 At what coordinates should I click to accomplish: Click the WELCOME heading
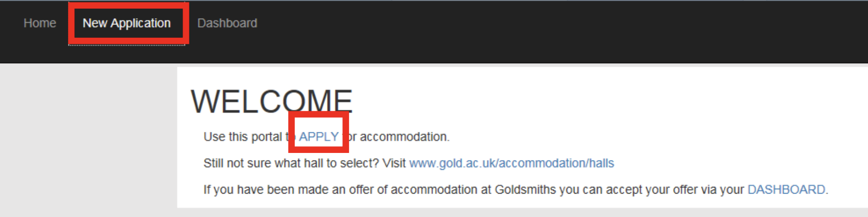(271, 101)
